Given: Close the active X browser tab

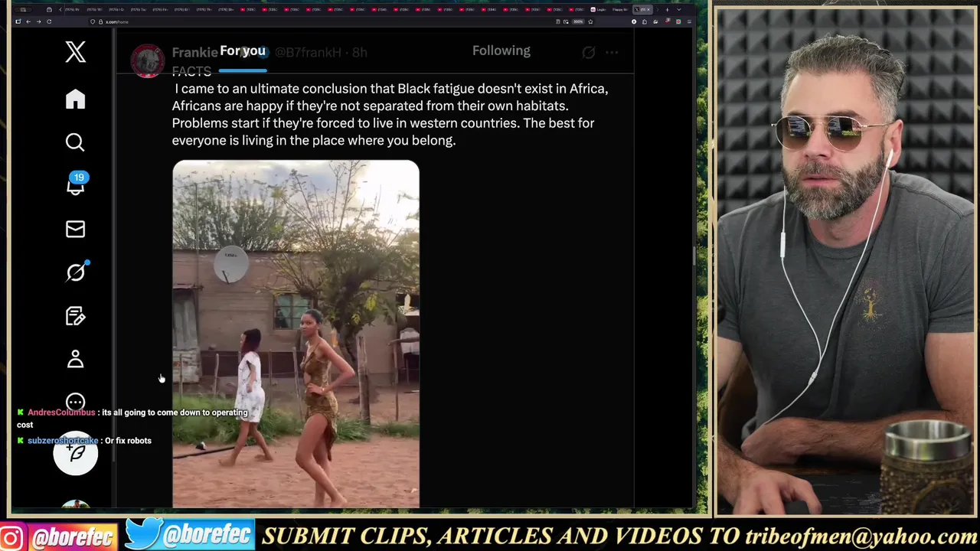Looking at the screenshot, I should point(648,10).
